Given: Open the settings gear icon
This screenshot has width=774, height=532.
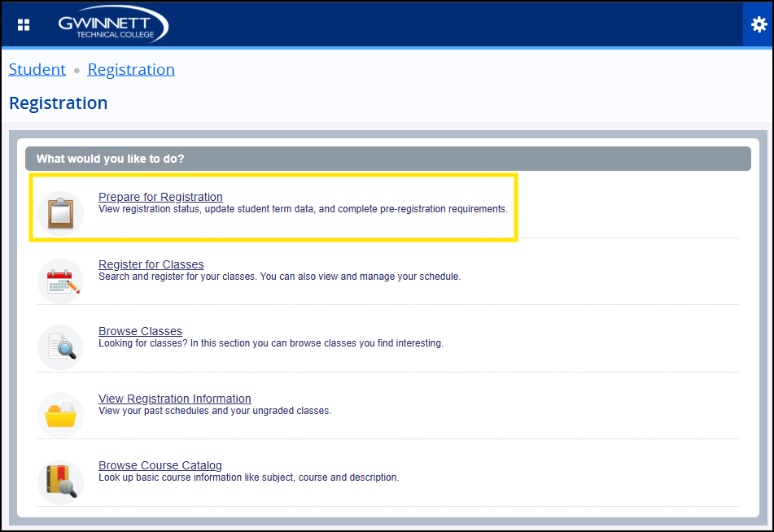Looking at the screenshot, I should [x=759, y=24].
